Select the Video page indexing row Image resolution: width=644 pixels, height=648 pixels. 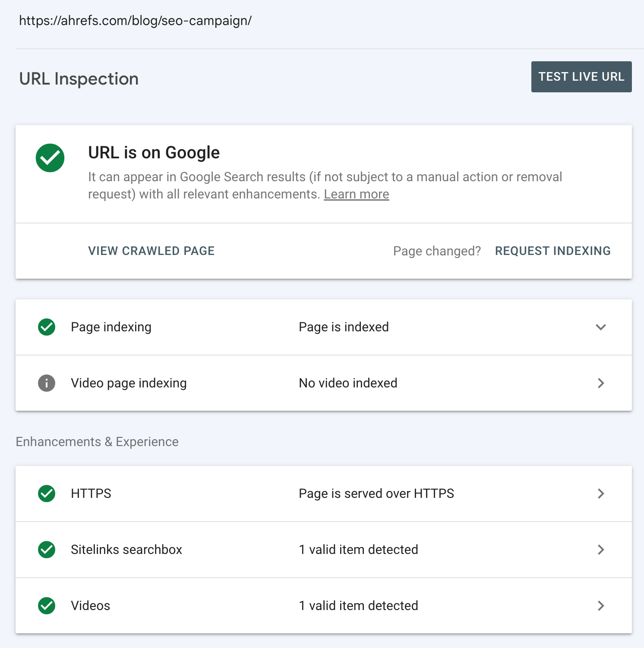(129, 383)
